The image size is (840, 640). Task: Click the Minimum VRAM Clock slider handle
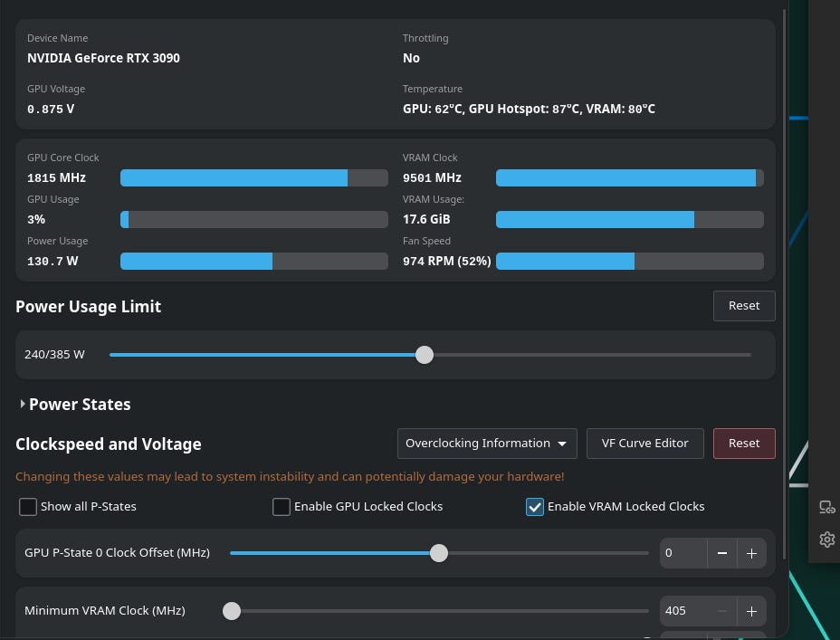(232, 611)
